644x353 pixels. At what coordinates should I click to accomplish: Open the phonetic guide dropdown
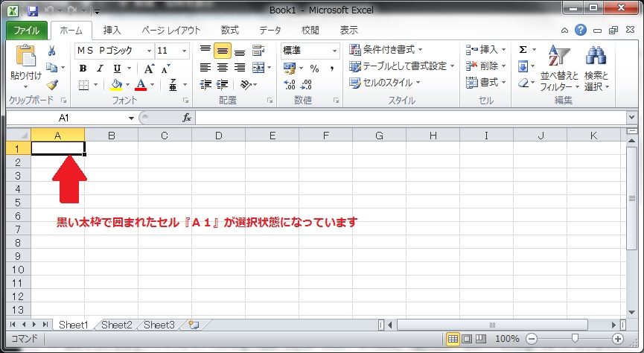pyautogui.click(x=185, y=85)
